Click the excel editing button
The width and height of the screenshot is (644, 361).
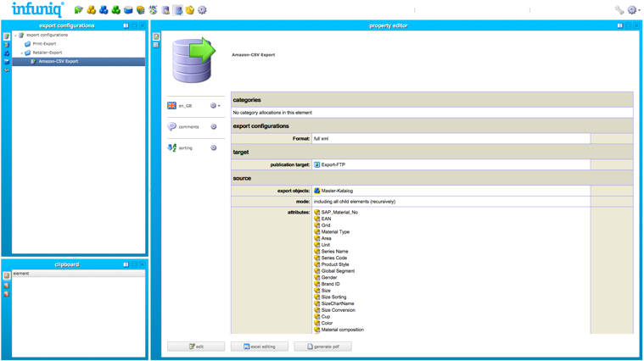(259, 347)
